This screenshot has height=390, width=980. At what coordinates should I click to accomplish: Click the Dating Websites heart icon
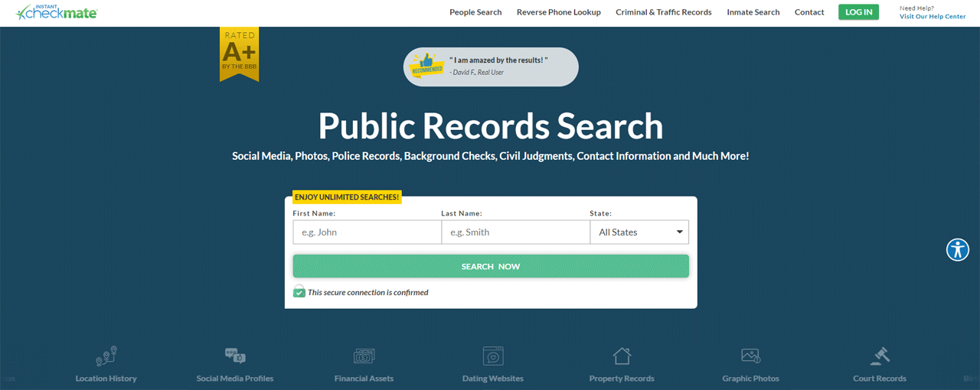[x=493, y=356]
